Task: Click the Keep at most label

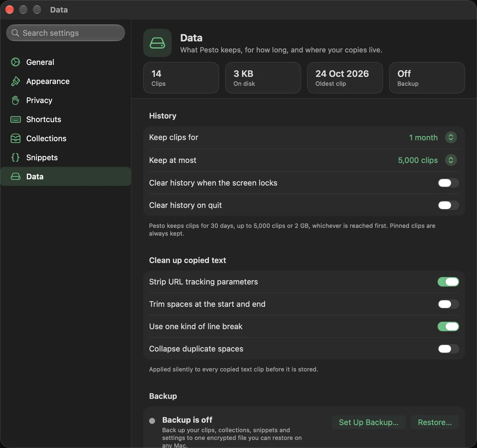Action: coord(173,160)
